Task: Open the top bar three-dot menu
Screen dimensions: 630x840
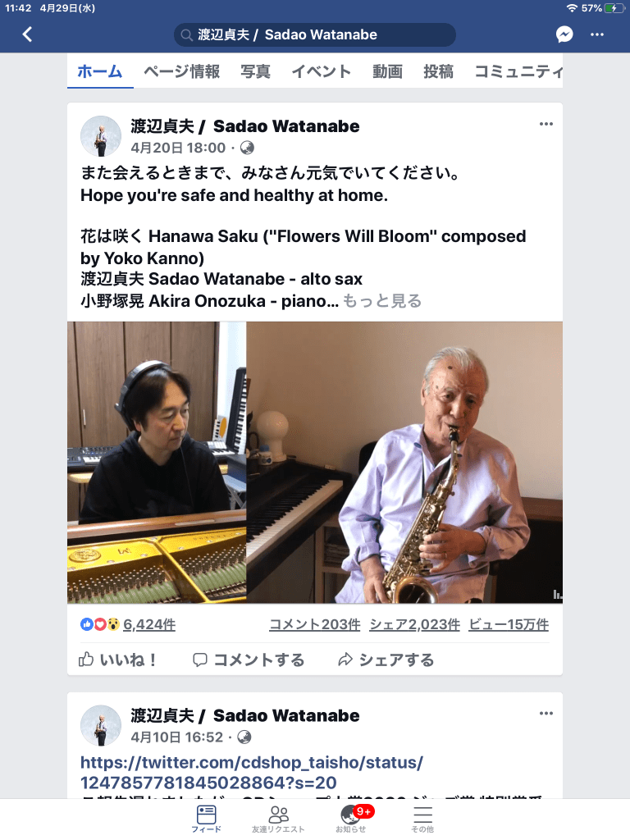Action: coord(597,34)
